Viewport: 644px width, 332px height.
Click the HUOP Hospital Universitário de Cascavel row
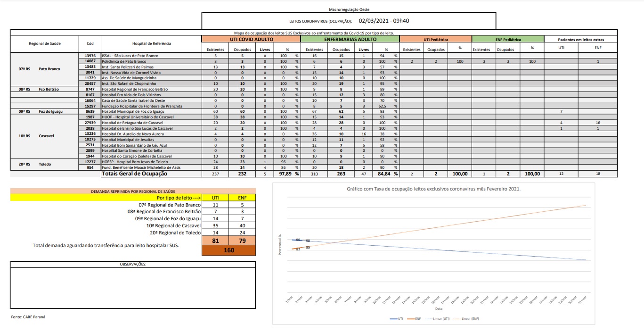[x=151, y=117]
